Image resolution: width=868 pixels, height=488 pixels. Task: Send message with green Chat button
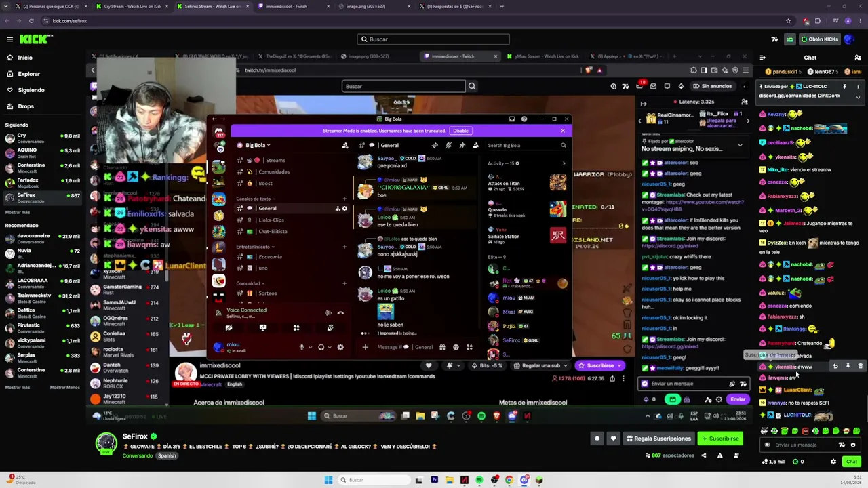(x=851, y=462)
